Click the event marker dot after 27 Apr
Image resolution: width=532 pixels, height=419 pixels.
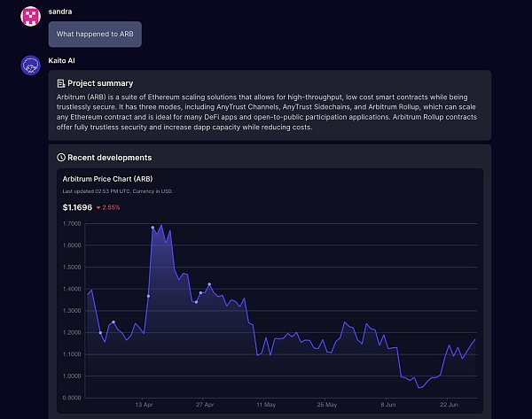tap(209, 284)
